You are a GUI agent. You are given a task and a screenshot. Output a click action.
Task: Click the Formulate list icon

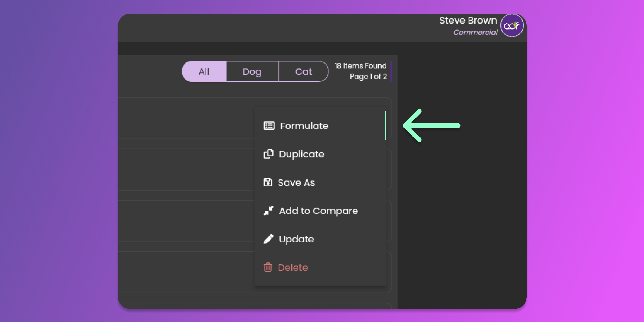269,126
